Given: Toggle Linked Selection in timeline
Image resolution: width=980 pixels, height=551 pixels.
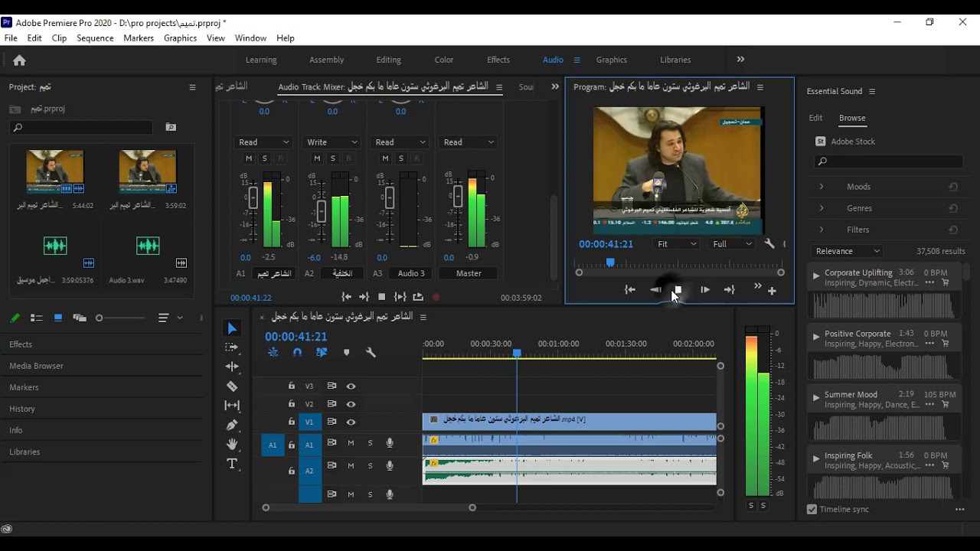Looking at the screenshot, I should (x=322, y=353).
